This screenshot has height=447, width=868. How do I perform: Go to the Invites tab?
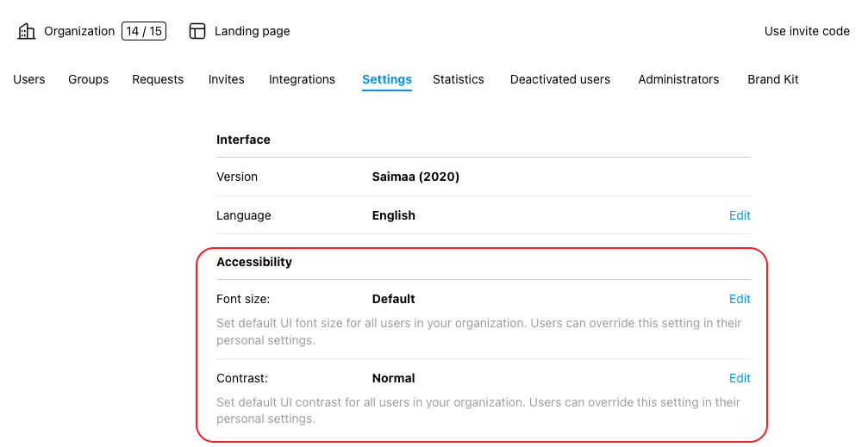point(227,79)
